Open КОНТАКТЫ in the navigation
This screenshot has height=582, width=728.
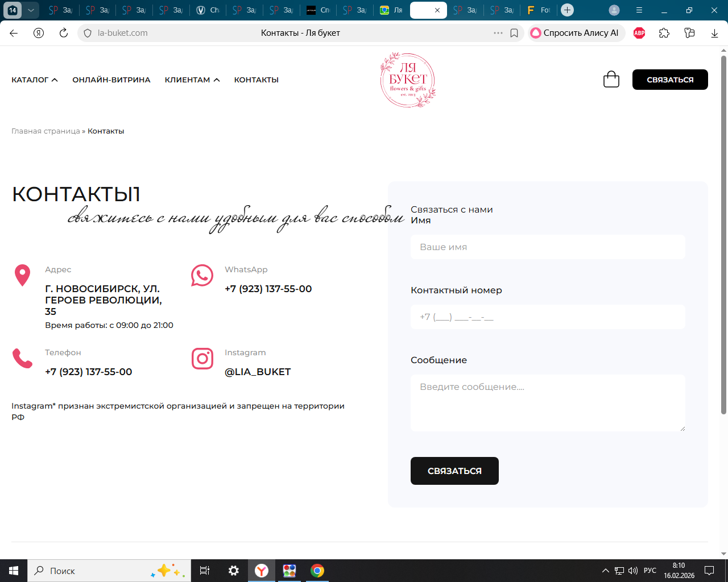click(257, 80)
